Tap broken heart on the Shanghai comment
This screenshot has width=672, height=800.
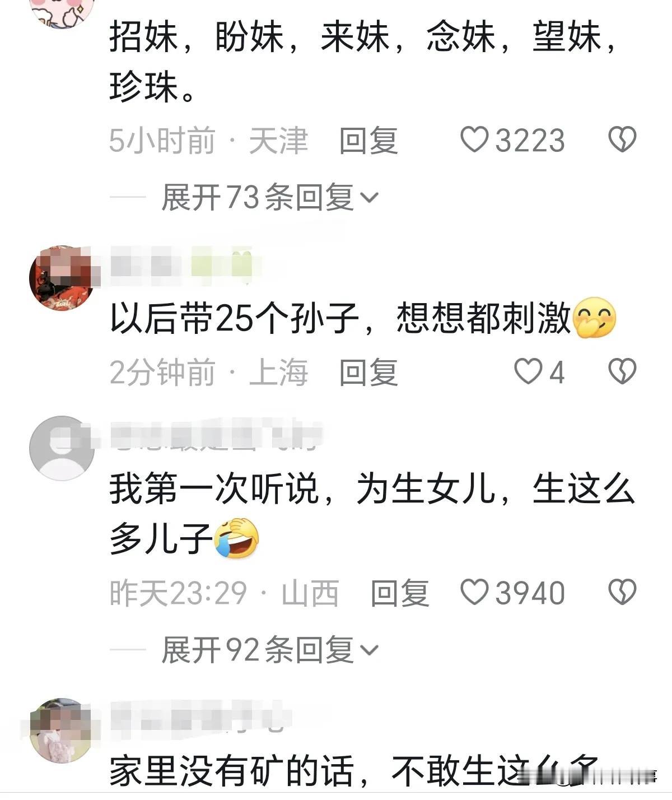622,371
